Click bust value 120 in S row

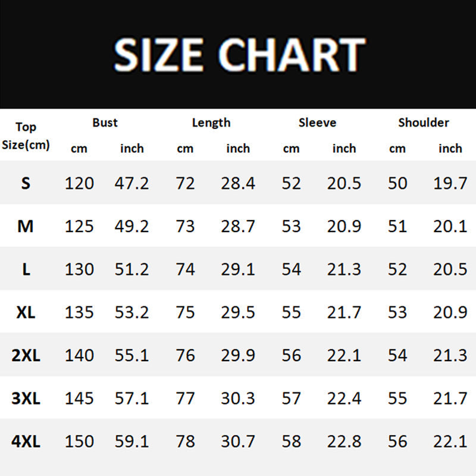click(79, 183)
